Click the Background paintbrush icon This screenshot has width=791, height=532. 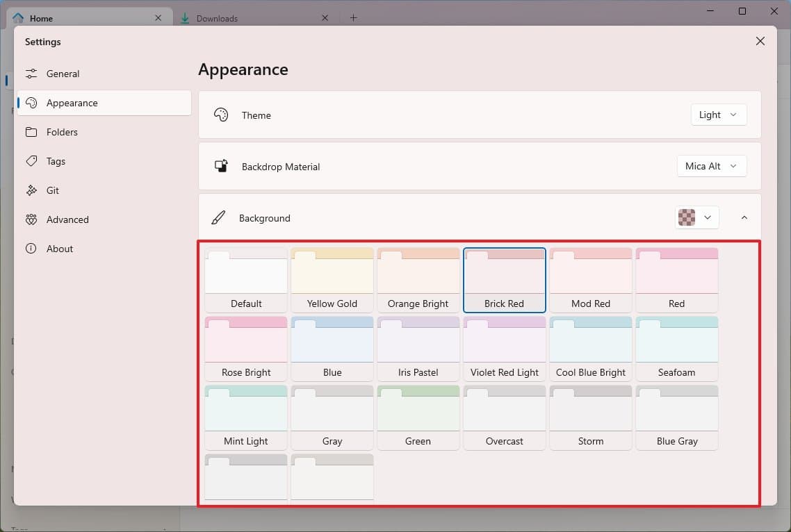[218, 217]
